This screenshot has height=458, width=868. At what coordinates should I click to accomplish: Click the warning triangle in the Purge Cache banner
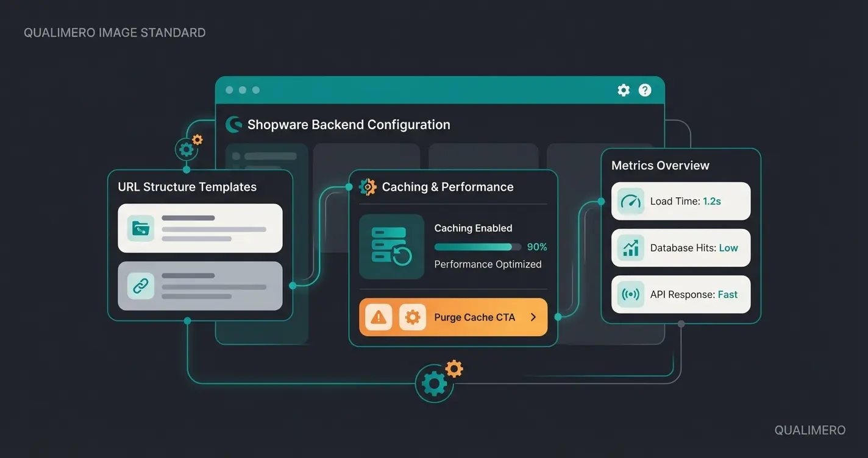378,317
